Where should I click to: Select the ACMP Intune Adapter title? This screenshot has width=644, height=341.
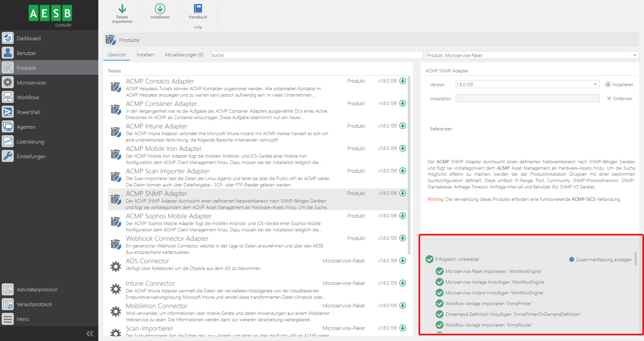coord(156,126)
